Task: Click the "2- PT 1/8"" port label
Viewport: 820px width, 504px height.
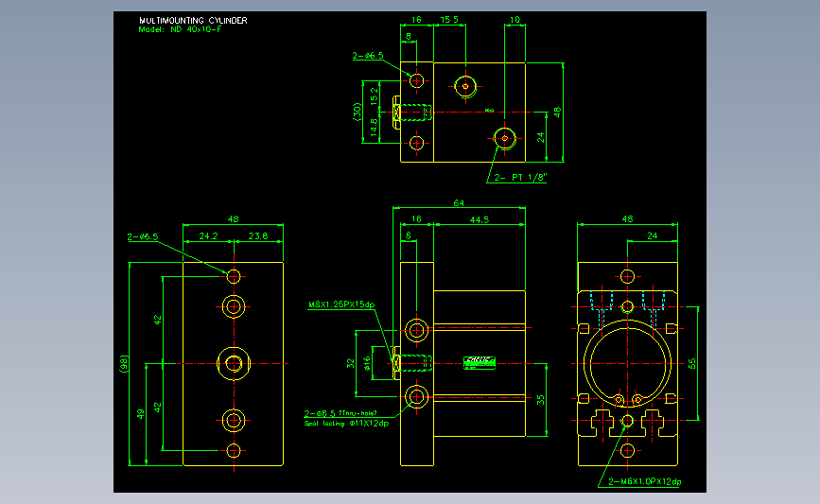Action: tap(520, 177)
